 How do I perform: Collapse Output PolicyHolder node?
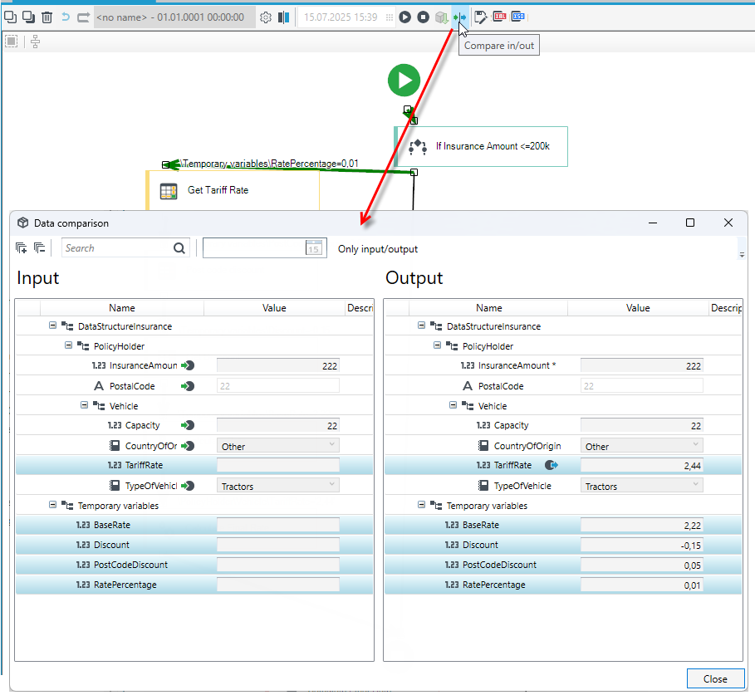pos(437,345)
